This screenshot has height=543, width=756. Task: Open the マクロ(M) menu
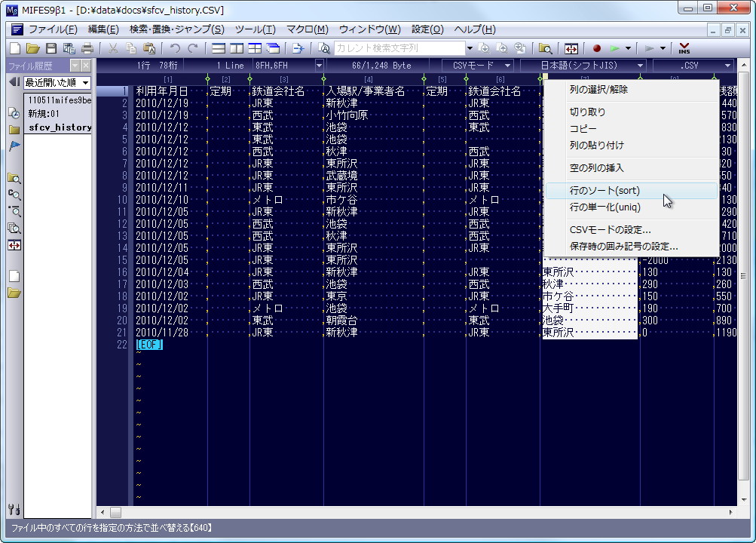(x=307, y=29)
